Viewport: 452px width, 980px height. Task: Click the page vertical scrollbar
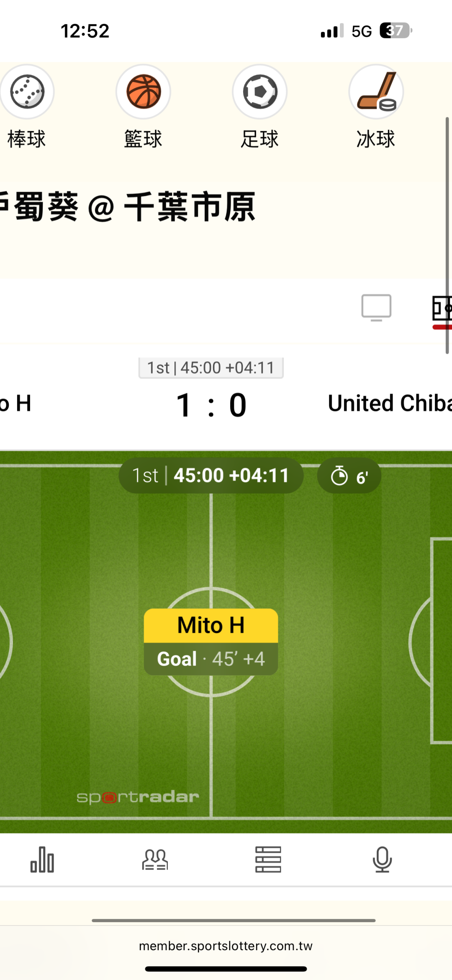(447, 234)
